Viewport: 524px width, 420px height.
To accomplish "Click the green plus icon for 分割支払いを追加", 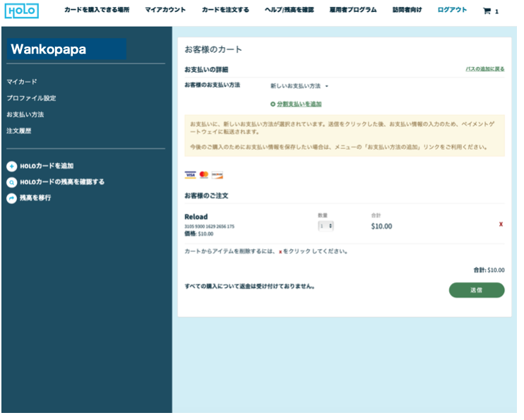I will tap(273, 104).
